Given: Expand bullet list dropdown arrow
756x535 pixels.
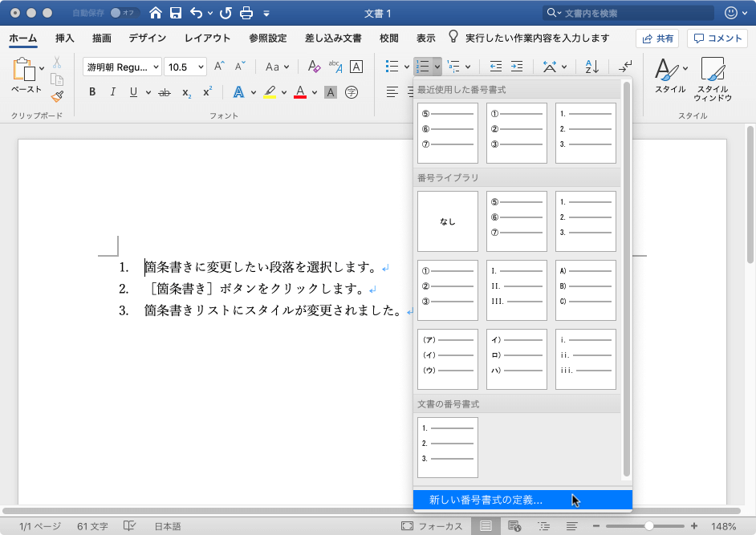Looking at the screenshot, I should pyautogui.click(x=406, y=67).
